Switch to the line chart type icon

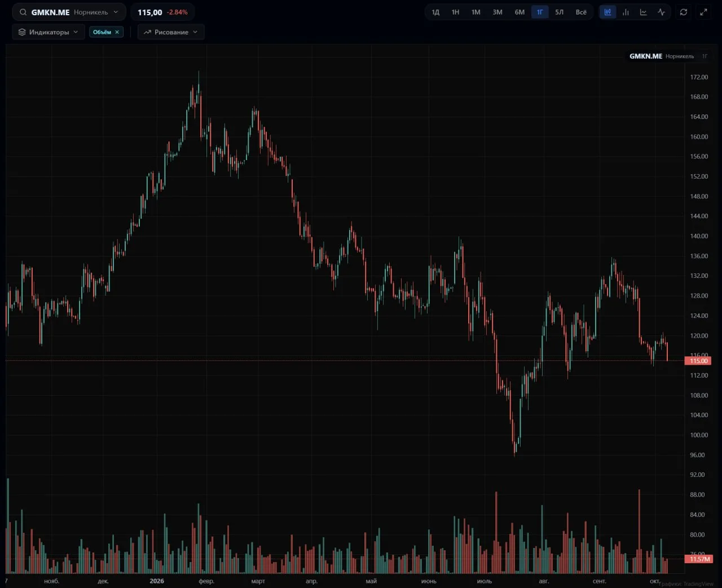[644, 12]
